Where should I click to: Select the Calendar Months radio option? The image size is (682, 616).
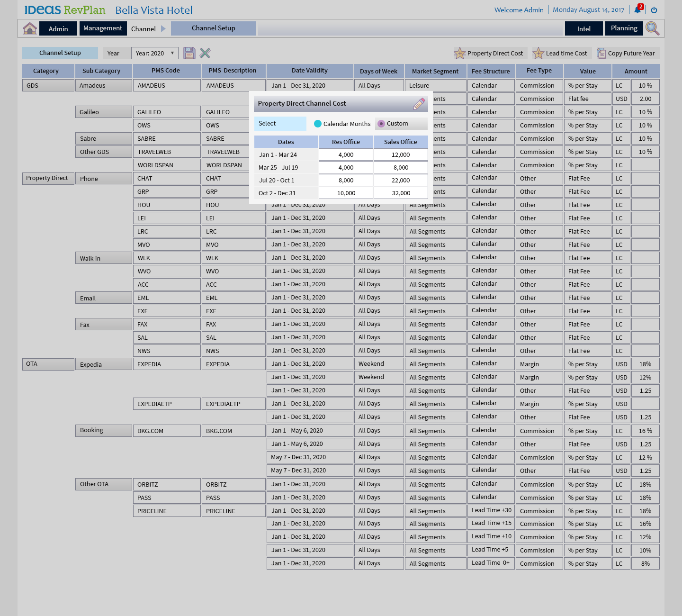click(318, 124)
